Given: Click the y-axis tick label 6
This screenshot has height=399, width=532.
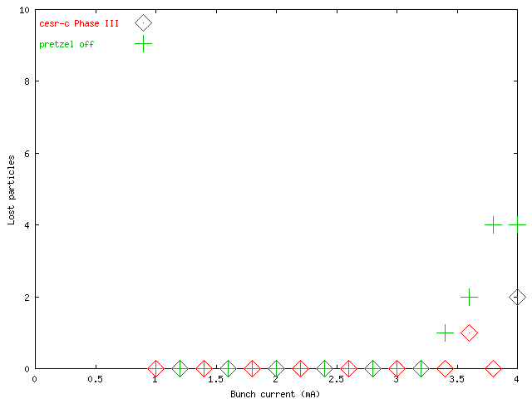Looking at the screenshot, I should coord(27,153).
